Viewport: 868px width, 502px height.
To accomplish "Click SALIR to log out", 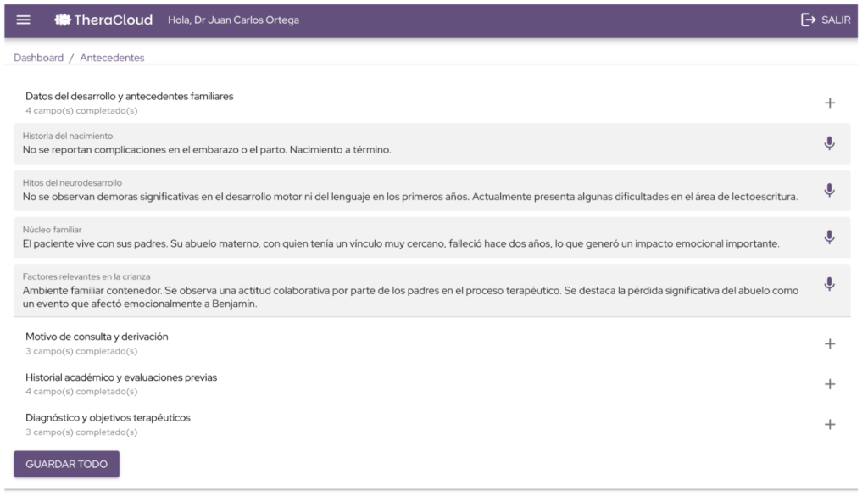I will (x=835, y=20).
